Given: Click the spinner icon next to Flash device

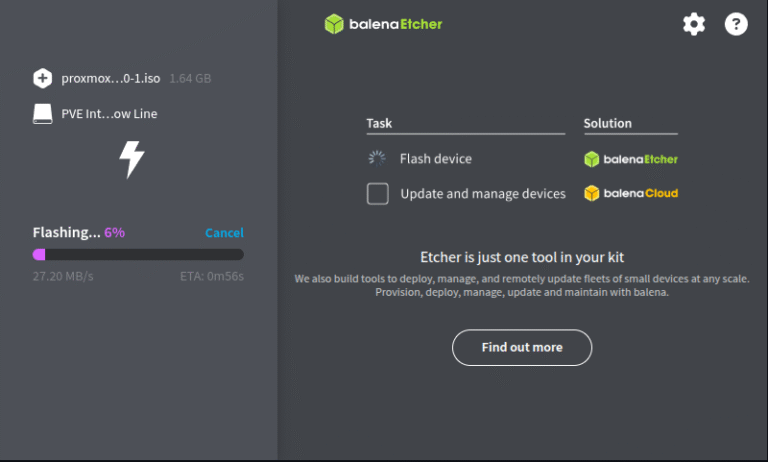Looking at the screenshot, I should pos(377,158).
